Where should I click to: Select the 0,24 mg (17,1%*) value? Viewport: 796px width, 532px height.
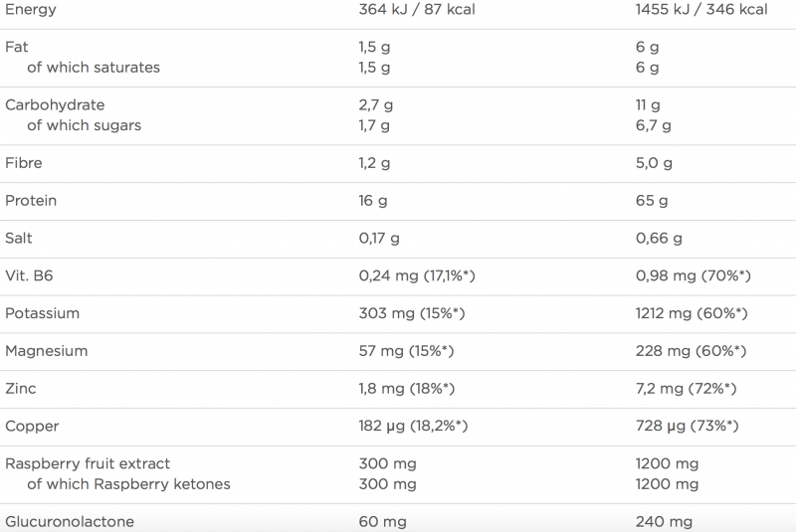417,275
